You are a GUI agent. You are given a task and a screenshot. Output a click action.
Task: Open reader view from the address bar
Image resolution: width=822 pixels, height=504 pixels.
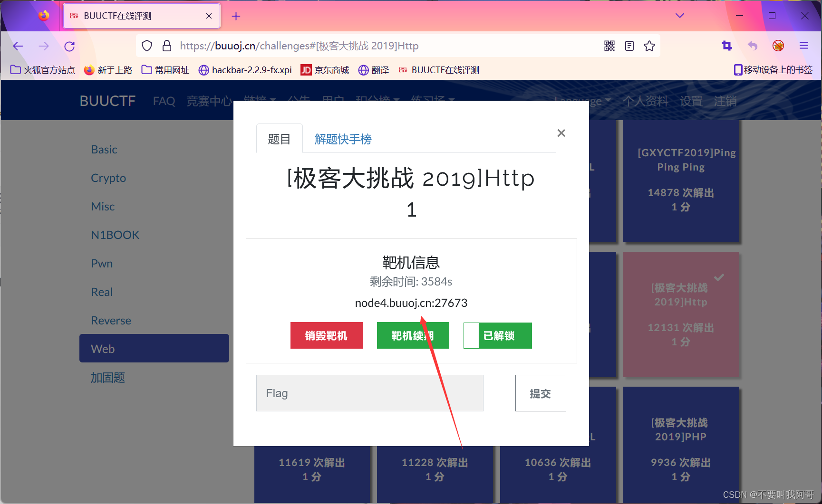[629, 46]
